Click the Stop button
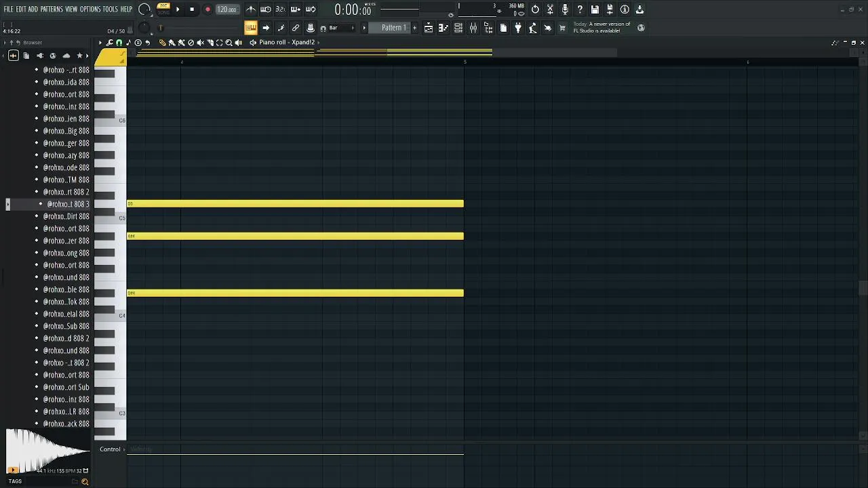 pos(192,9)
